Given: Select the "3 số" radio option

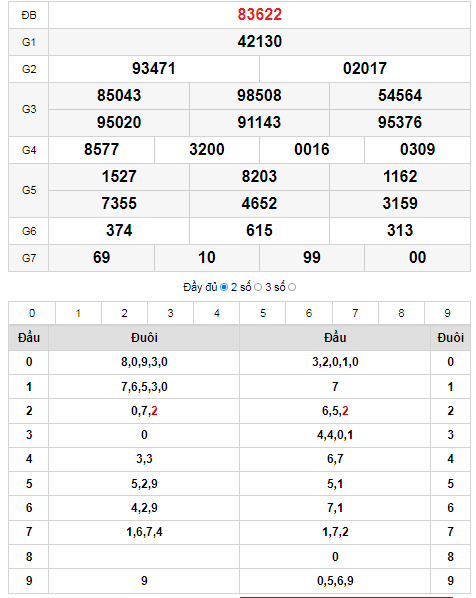Looking at the screenshot, I should point(292,287).
